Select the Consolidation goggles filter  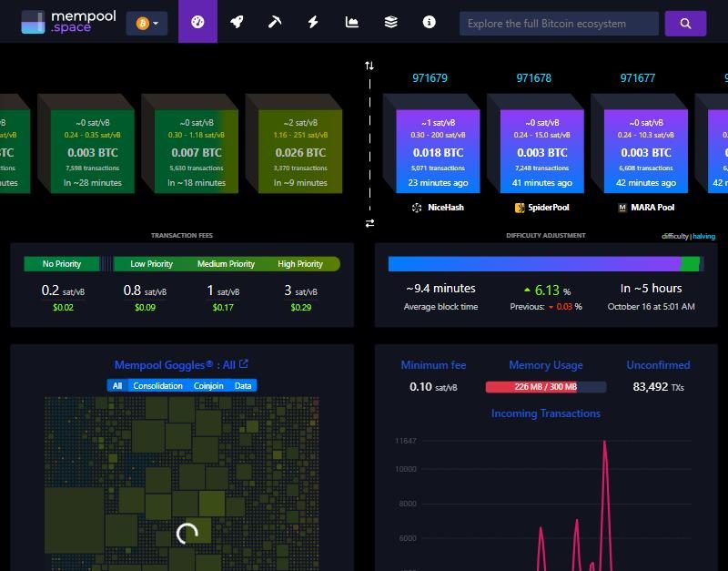click(157, 385)
